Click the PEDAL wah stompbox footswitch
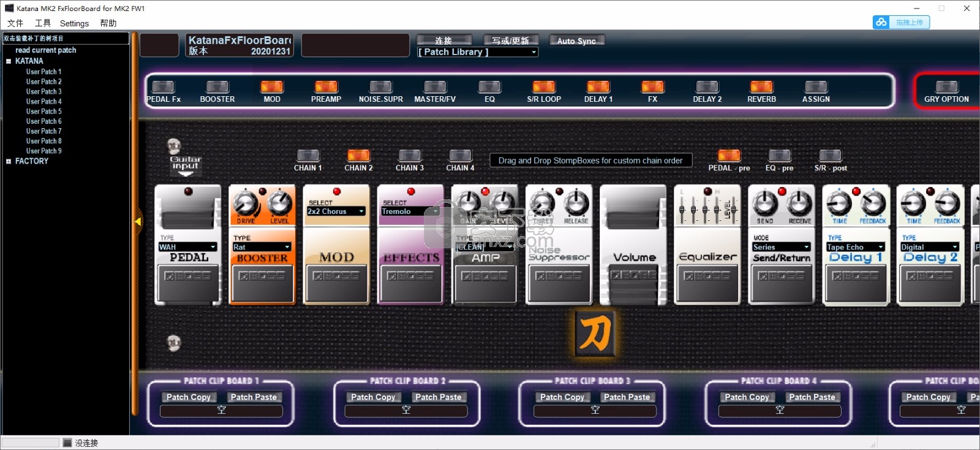 [x=188, y=284]
